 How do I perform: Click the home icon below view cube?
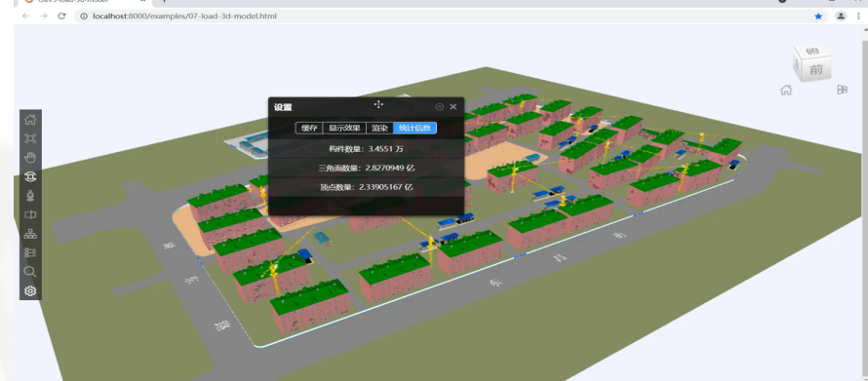785,91
